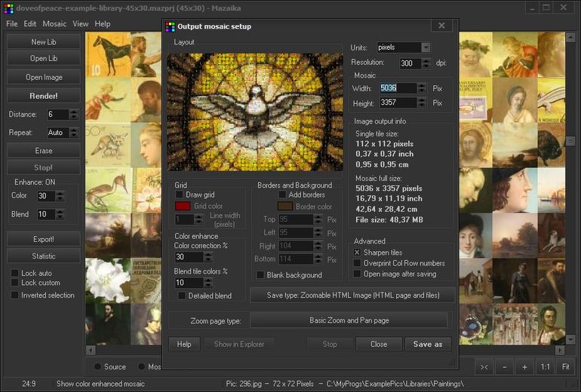Screen dimensions: 581x392
Task: Click the white flower tile thumbnail
Action: click(x=108, y=280)
